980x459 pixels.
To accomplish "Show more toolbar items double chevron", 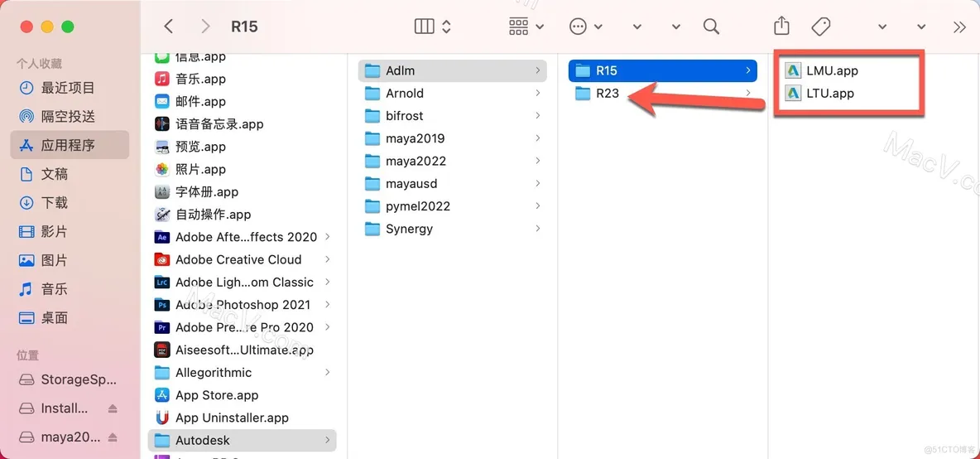I will 959,27.
